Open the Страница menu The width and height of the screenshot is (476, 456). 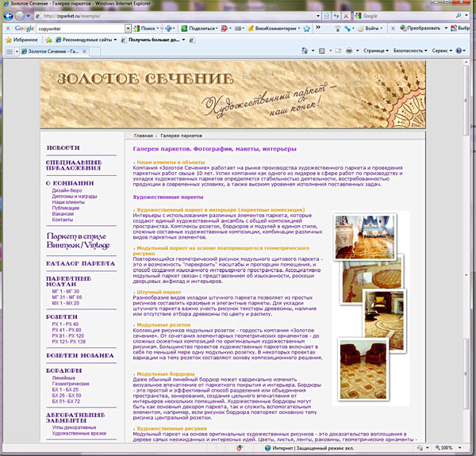[376, 51]
